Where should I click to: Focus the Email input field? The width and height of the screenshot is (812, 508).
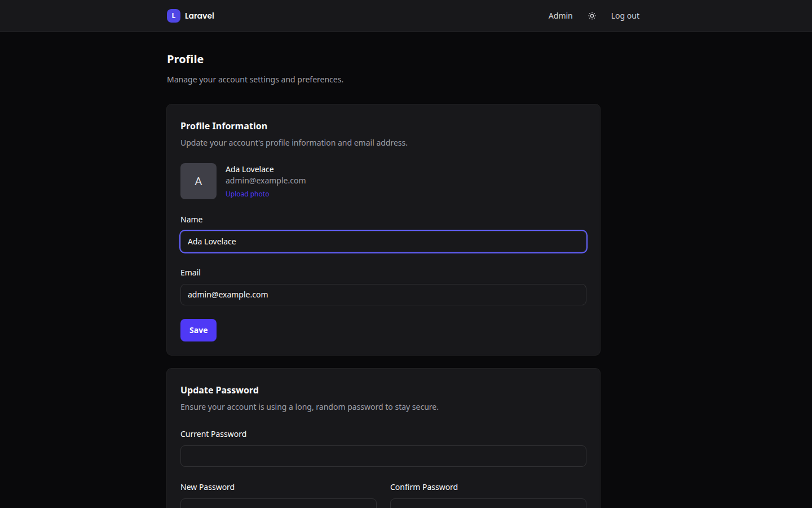(x=383, y=295)
